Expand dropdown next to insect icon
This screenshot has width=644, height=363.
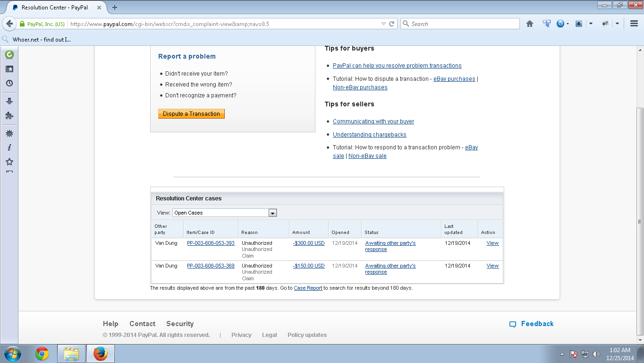point(617,24)
